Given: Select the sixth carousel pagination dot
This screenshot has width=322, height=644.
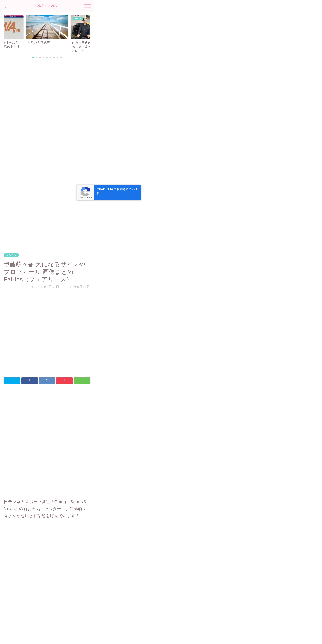Looking at the screenshot, I should [50, 58].
